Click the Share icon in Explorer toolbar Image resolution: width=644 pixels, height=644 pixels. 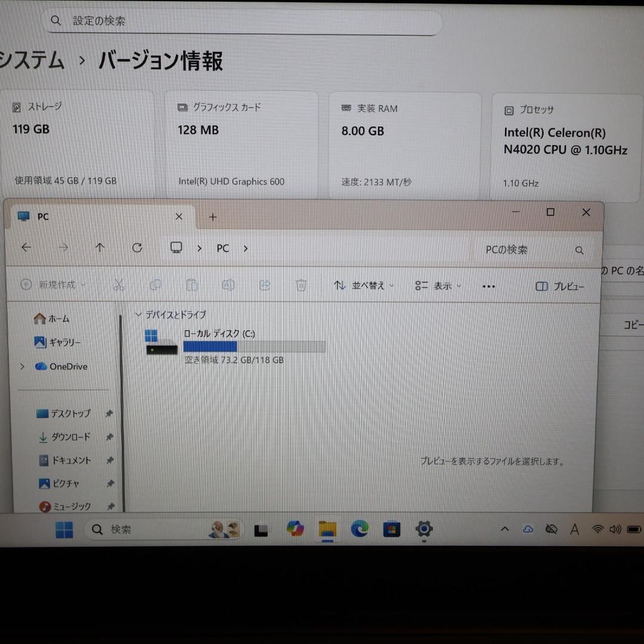point(265,286)
